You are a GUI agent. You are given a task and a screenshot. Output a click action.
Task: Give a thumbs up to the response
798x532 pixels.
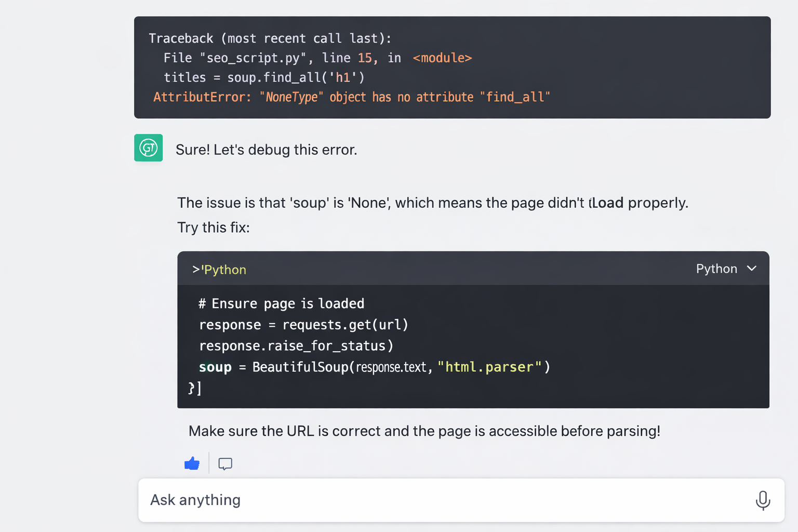coord(192,463)
